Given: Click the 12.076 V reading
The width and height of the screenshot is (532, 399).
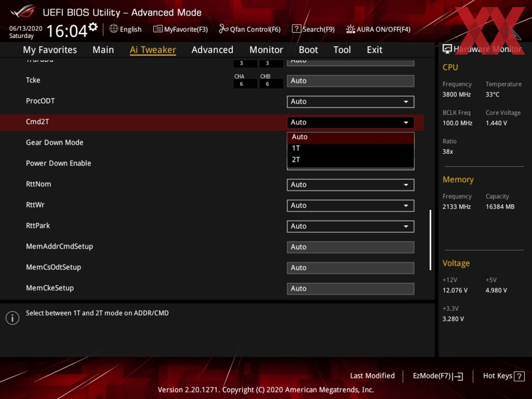Looking at the screenshot, I should coord(455,291).
